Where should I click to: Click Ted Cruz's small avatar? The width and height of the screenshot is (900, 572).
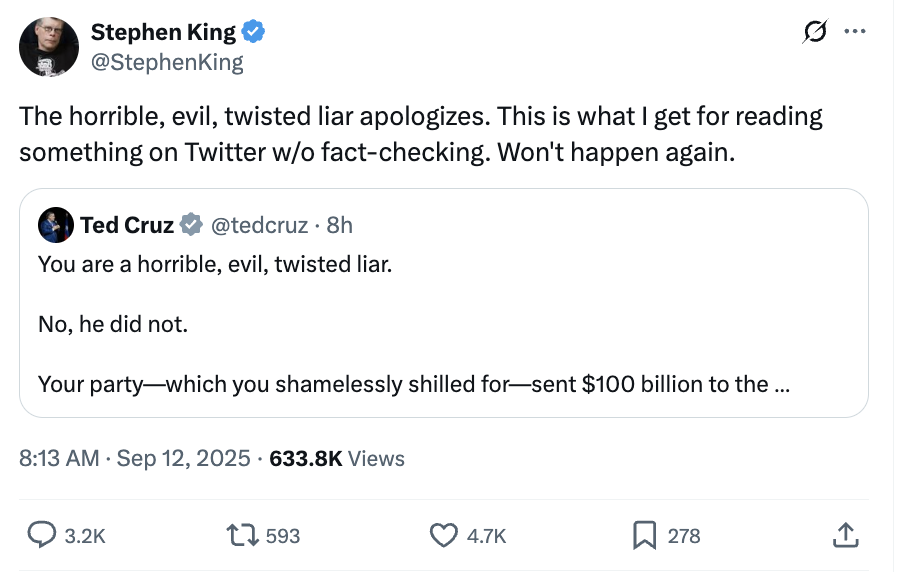click(55, 225)
